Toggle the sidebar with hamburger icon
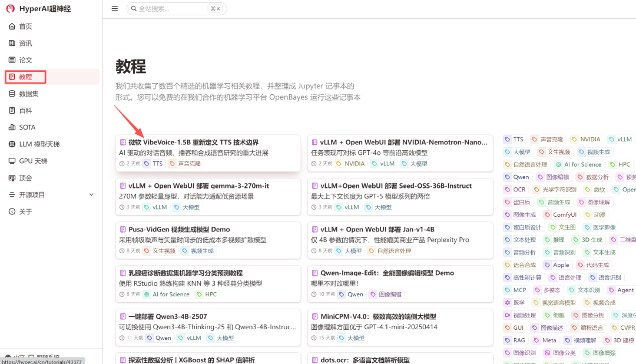The height and width of the screenshot is (364, 636). point(114,9)
